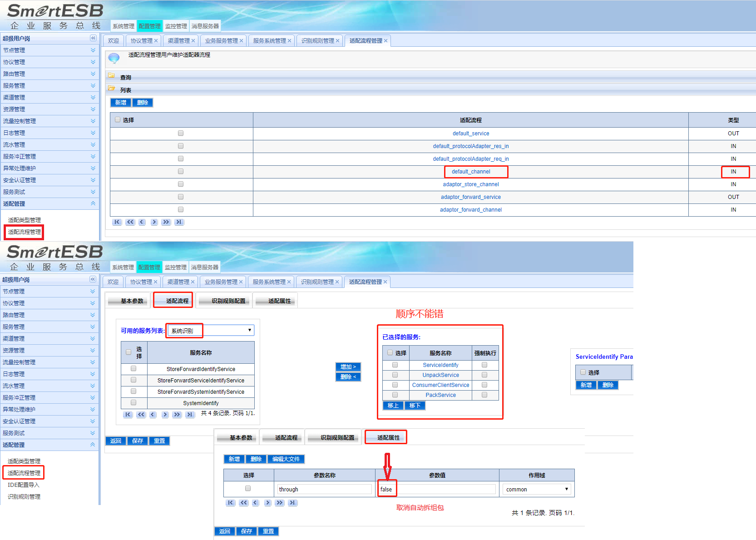The image size is (756, 540).
Task: Click the 增加 > button
Action: (348, 367)
